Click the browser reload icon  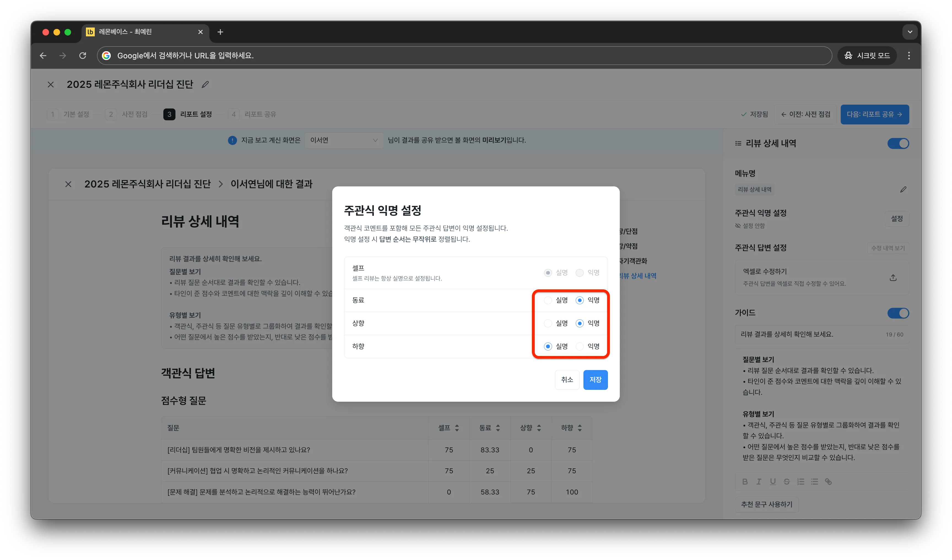[x=83, y=56]
